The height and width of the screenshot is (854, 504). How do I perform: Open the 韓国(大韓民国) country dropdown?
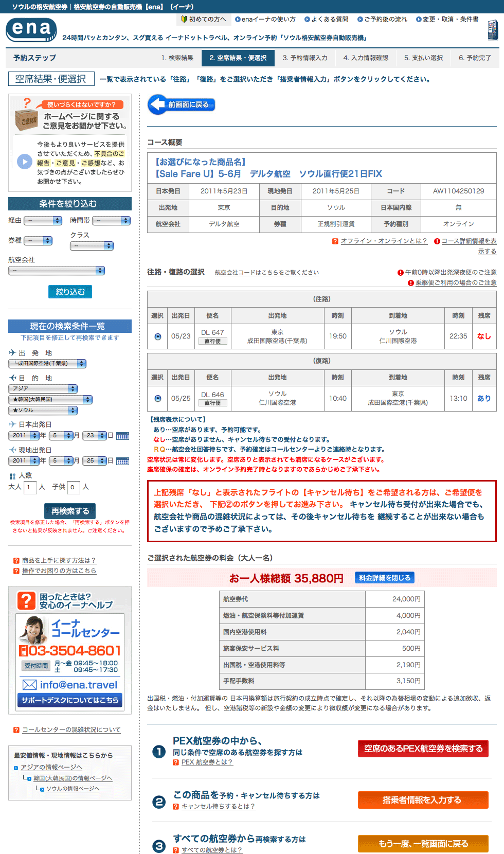pyautogui.click(x=50, y=400)
